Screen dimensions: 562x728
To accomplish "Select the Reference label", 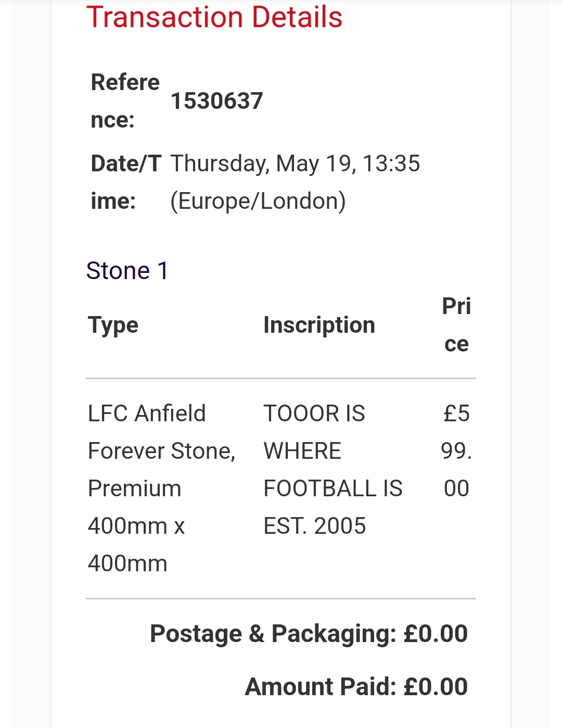I will (125, 101).
